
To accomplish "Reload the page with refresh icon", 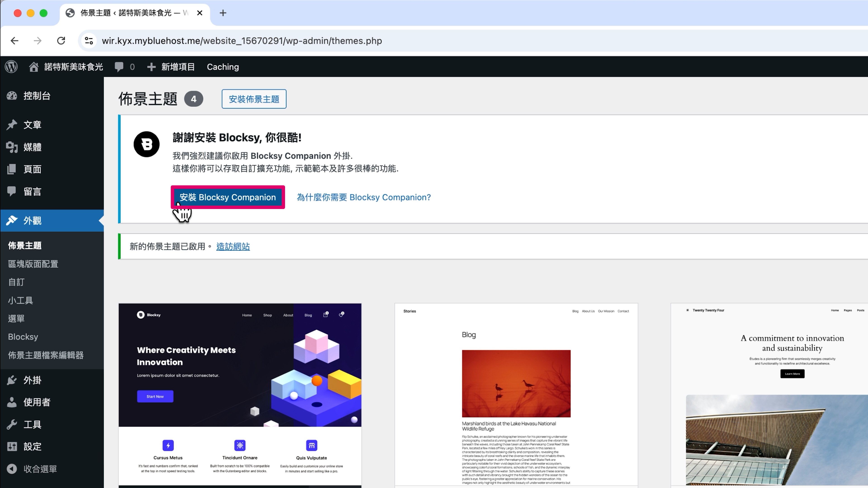I will 61,41.
